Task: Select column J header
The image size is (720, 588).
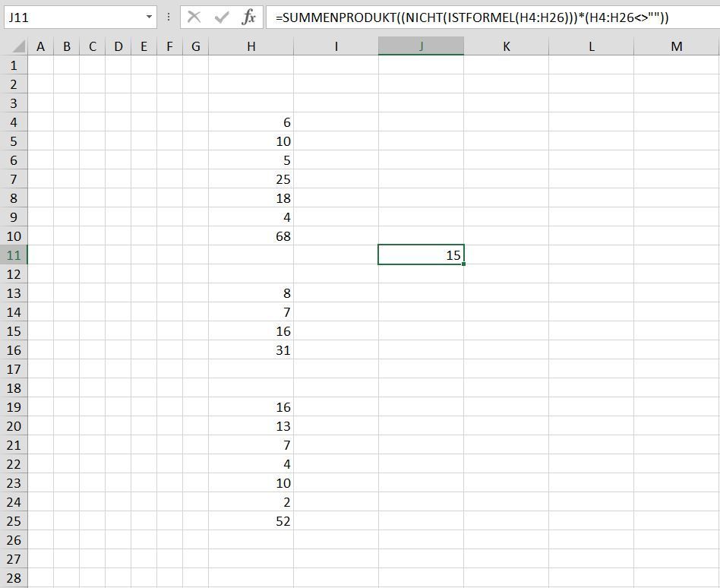Action: 421,46
